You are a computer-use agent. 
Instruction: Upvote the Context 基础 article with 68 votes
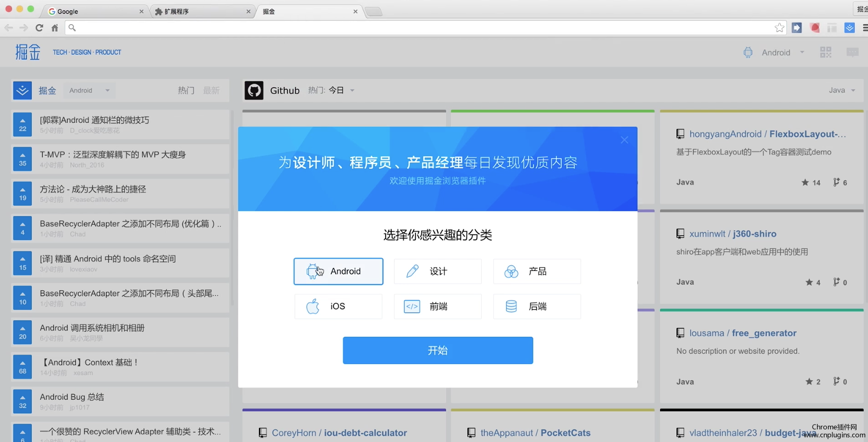[x=22, y=367]
